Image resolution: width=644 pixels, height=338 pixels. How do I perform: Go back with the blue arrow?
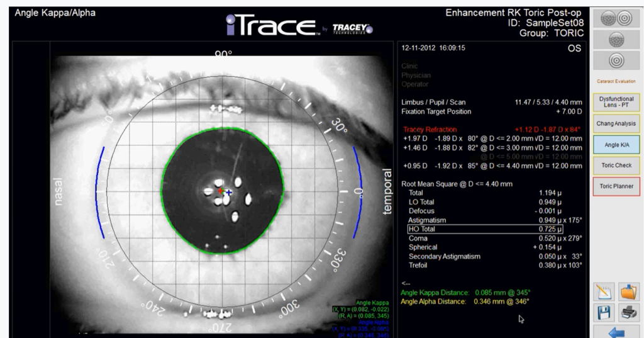tap(616, 332)
